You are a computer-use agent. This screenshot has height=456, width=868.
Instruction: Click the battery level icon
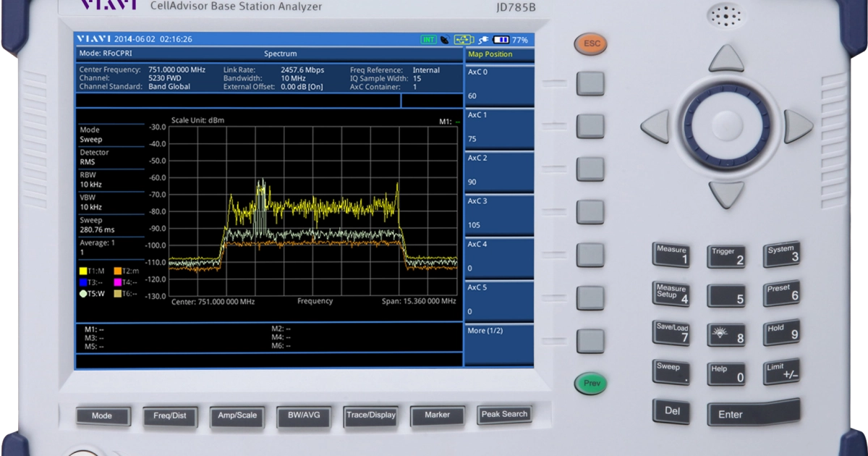click(x=501, y=40)
